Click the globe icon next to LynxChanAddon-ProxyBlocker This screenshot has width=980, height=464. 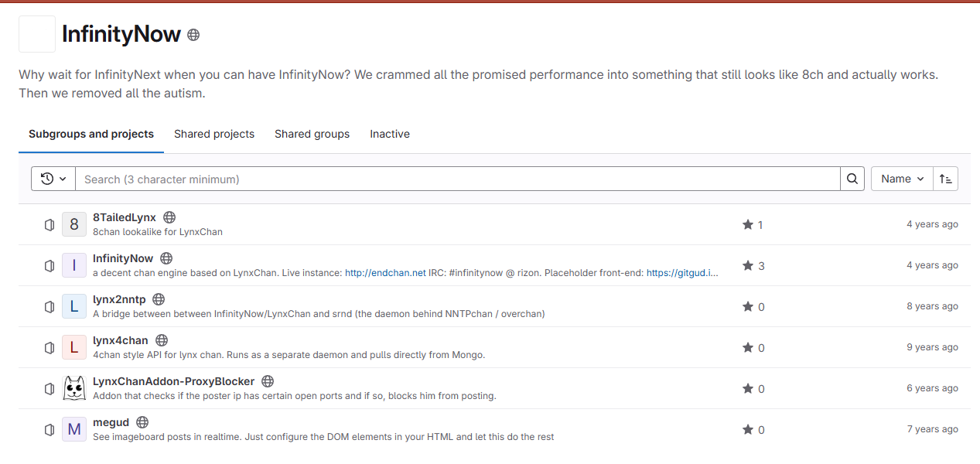268,381
